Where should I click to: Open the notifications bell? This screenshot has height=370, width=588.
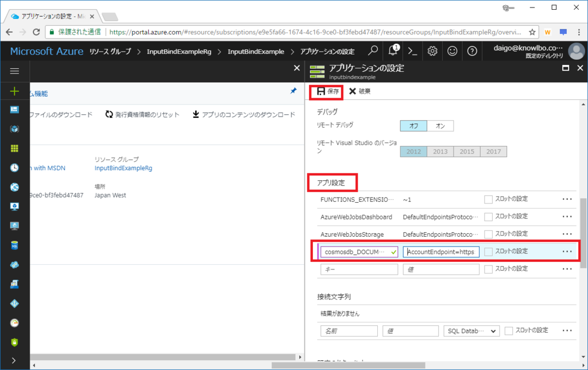click(392, 51)
